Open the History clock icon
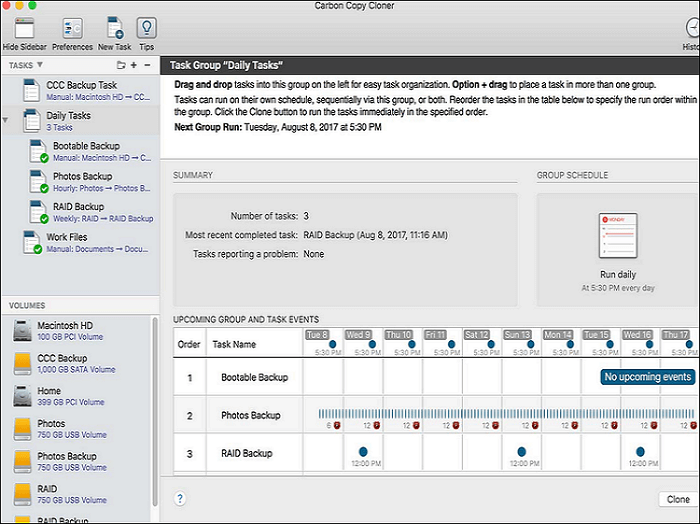 pyautogui.click(x=693, y=28)
